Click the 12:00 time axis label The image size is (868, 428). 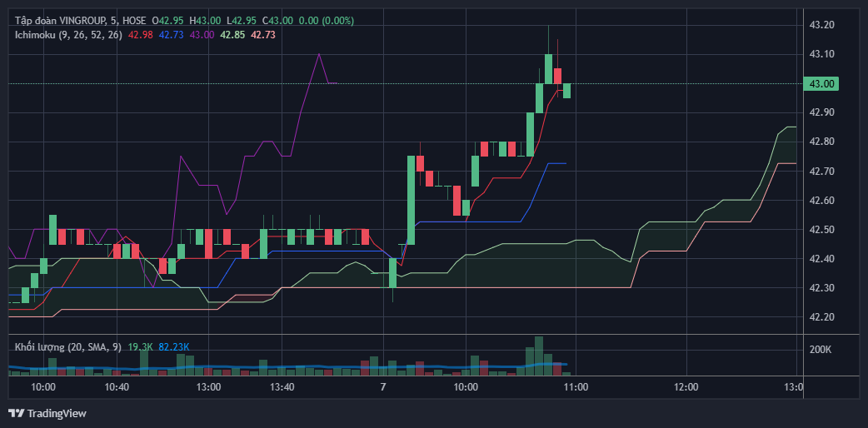click(686, 387)
